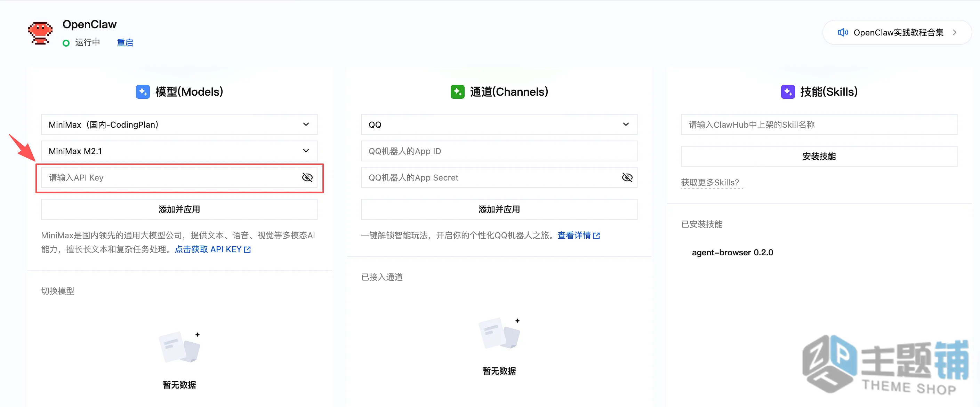Click the 切换模型 label
Image resolution: width=980 pixels, height=407 pixels.
click(x=58, y=291)
